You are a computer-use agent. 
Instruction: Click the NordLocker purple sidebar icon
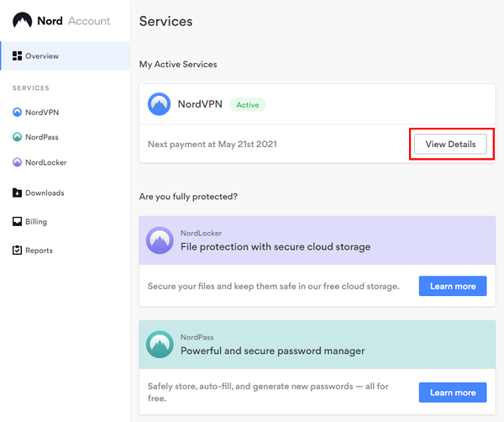click(x=17, y=162)
